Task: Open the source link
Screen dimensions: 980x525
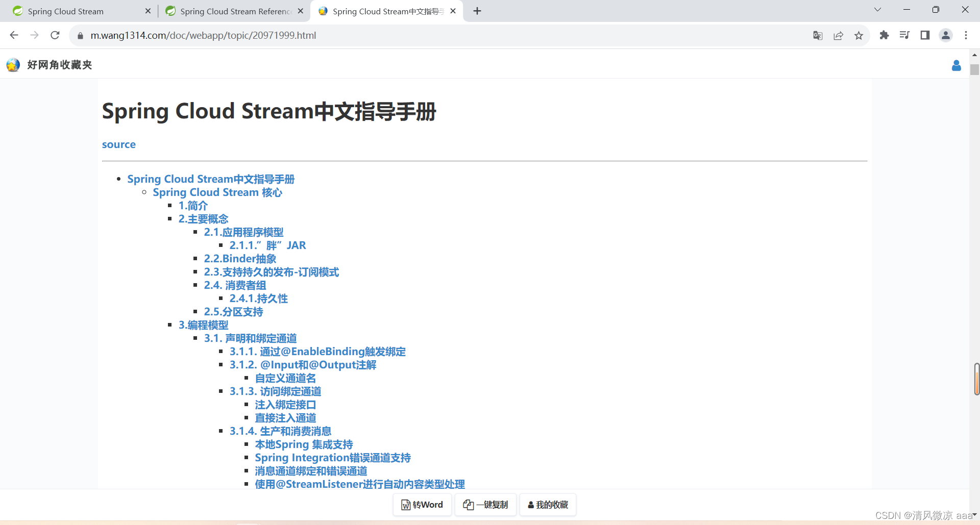Action: (119, 144)
